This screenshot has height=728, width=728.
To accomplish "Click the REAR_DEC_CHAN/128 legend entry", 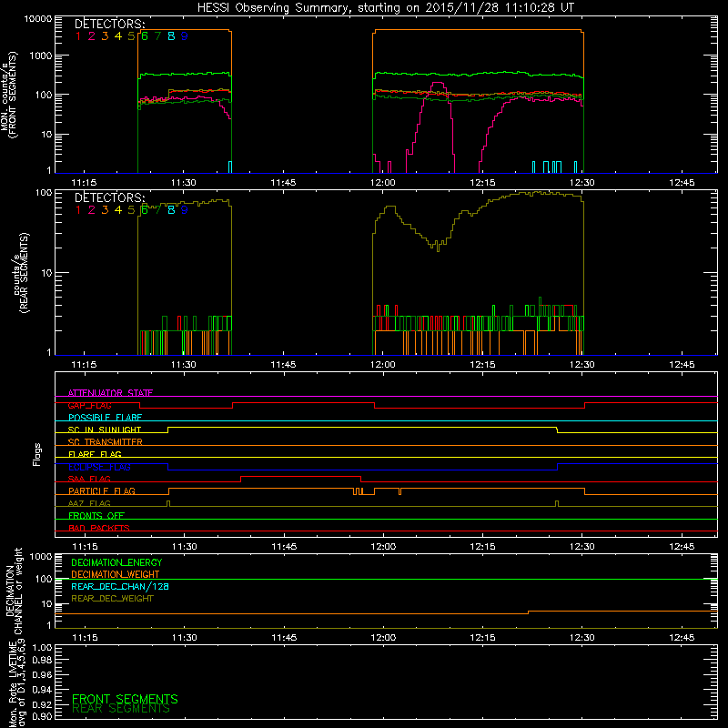I will (x=120, y=586).
